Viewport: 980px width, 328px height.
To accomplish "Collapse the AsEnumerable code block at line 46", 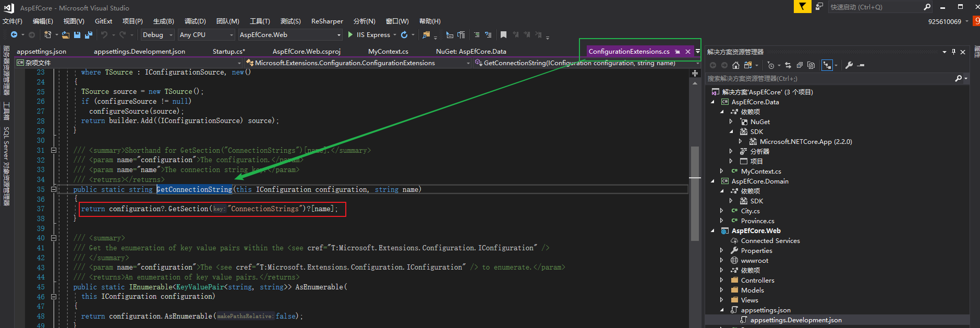I will (54, 297).
